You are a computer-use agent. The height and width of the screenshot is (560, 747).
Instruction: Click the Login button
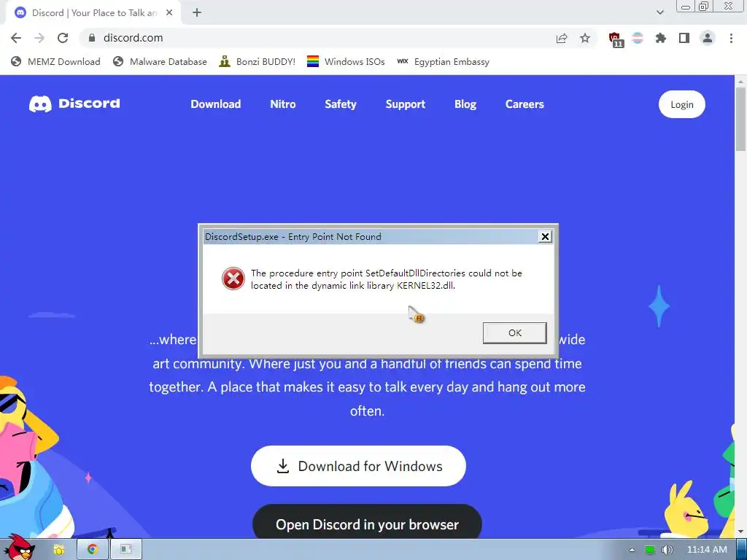tap(682, 104)
